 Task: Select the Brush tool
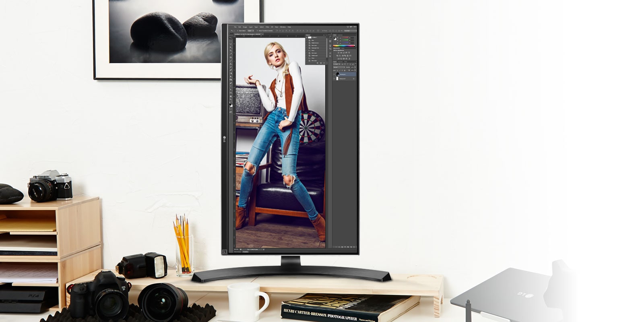[231, 60]
